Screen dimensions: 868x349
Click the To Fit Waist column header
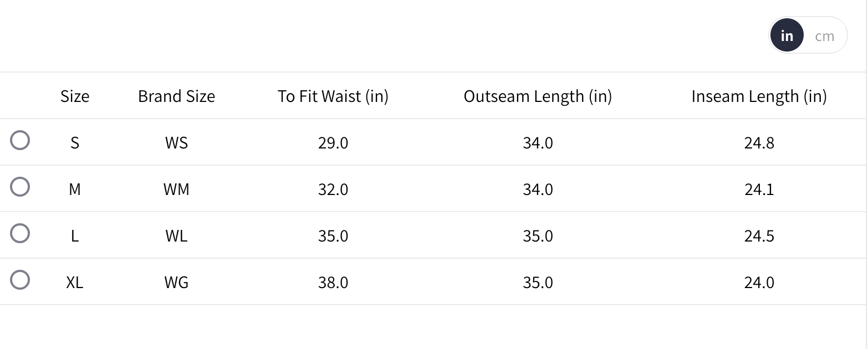coord(333,96)
